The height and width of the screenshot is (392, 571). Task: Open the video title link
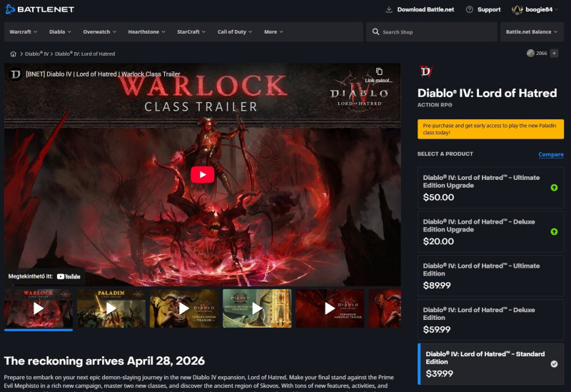[x=103, y=74]
